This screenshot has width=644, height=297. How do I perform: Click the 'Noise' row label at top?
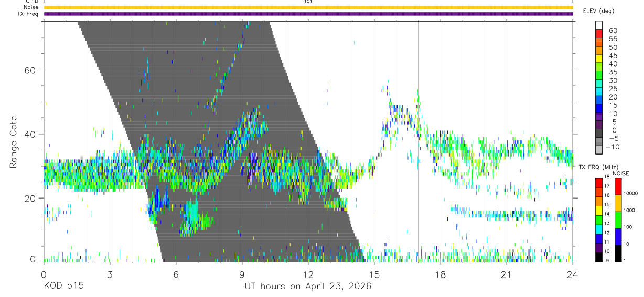point(31,7)
